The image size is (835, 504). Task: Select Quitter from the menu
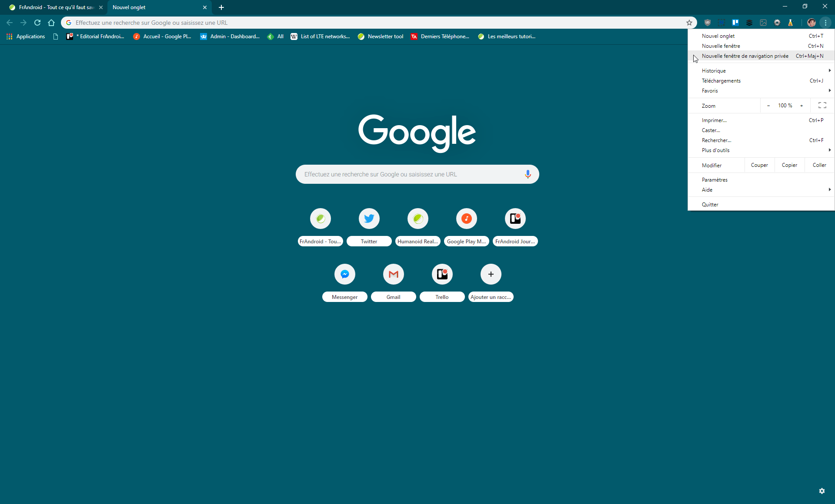(761, 205)
